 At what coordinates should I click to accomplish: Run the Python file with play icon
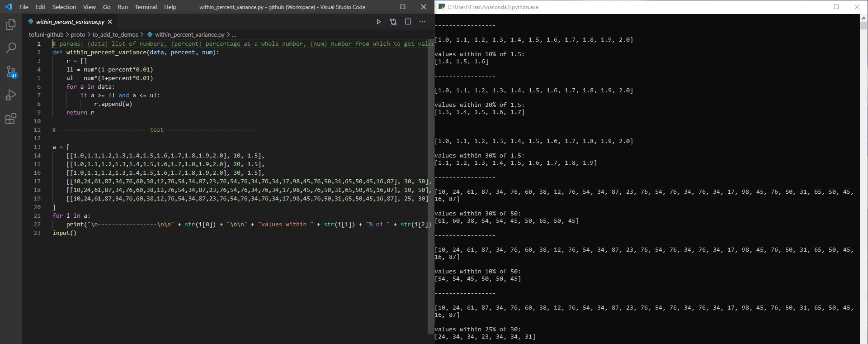coord(379,22)
